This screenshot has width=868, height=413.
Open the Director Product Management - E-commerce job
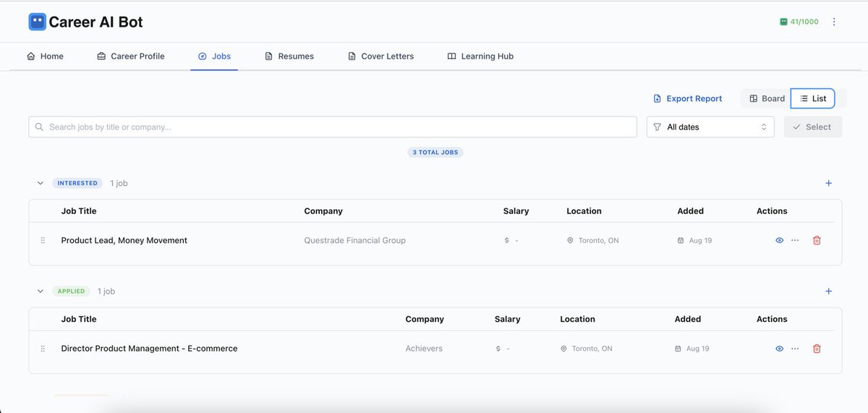149,349
